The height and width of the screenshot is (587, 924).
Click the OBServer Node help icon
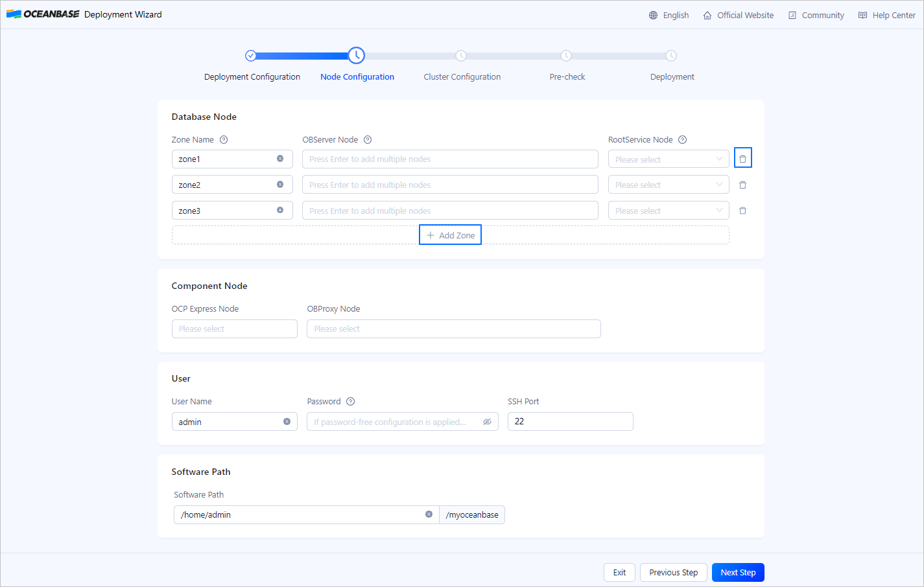368,139
